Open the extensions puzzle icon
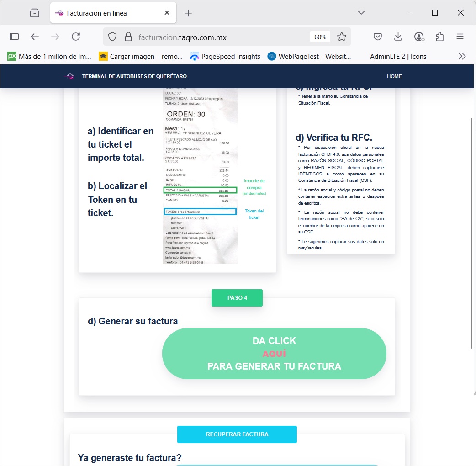The width and height of the screenshot is (476, 466). tap(439, 37)
